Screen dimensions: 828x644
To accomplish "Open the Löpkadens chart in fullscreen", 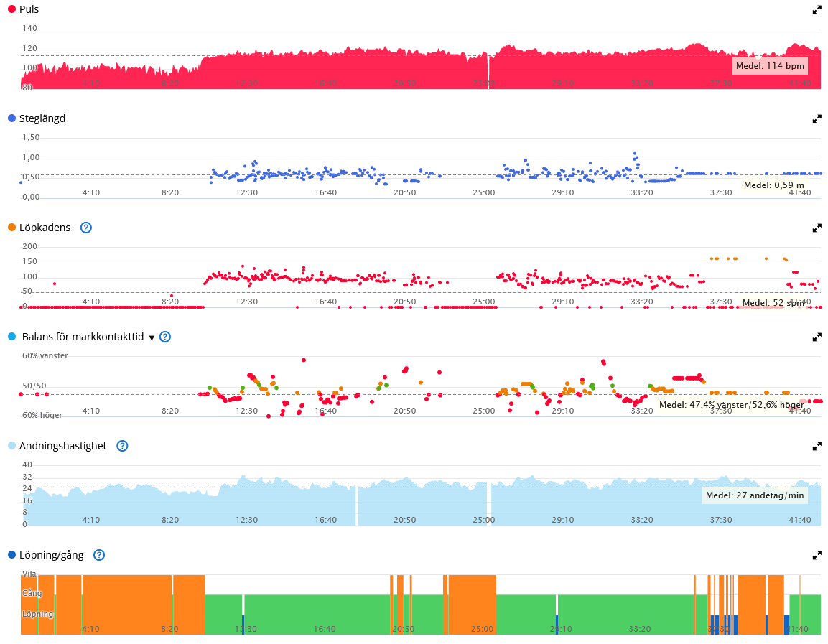I will [x=817, y=228].
